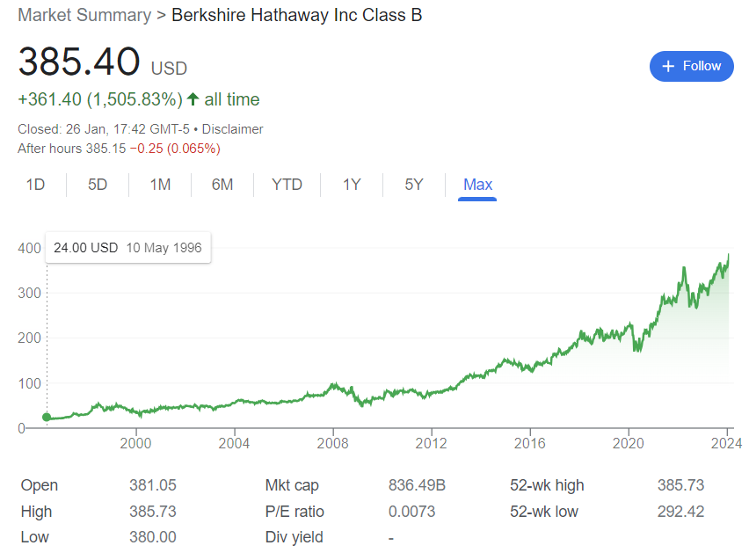Click the Berkshire Hathaway Inc Class B title
The width and height of the screenshot is (749, 560).
[x=297, y=15]
